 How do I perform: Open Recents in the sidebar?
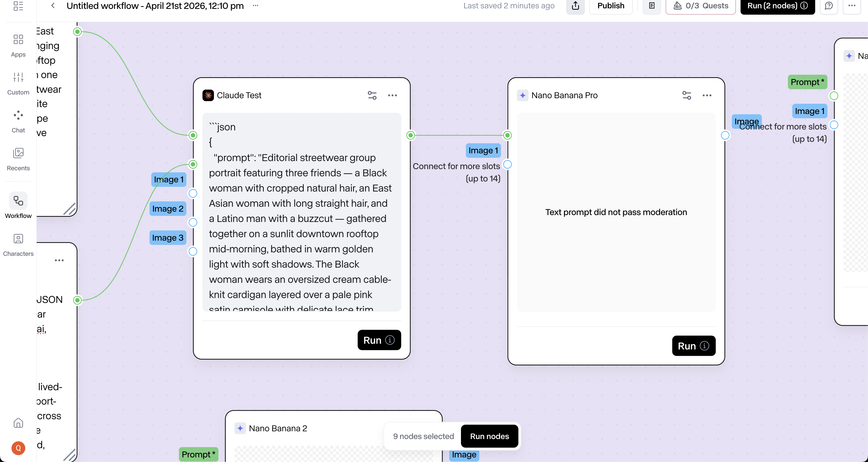coord(18,159)
